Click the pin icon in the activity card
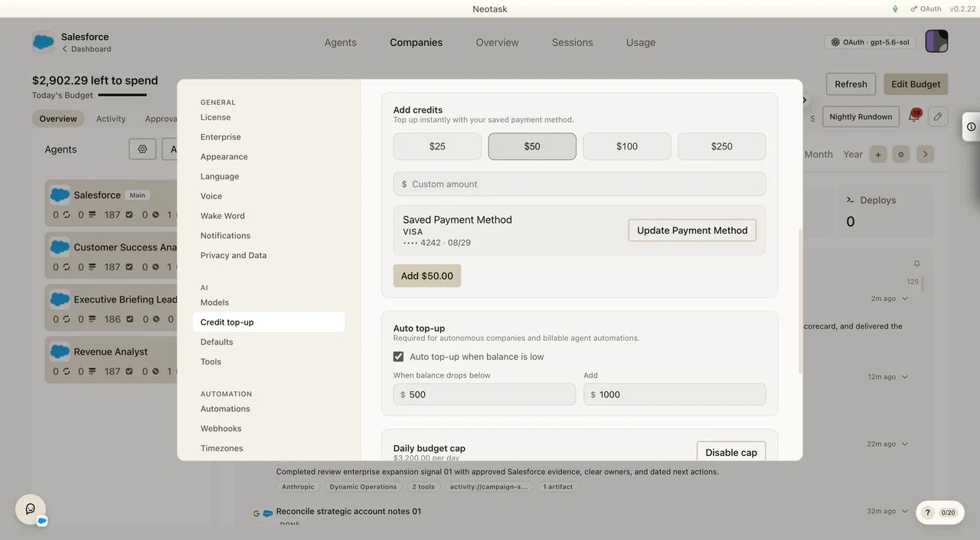This screenshot has height=540, width=980. [916, 263]
